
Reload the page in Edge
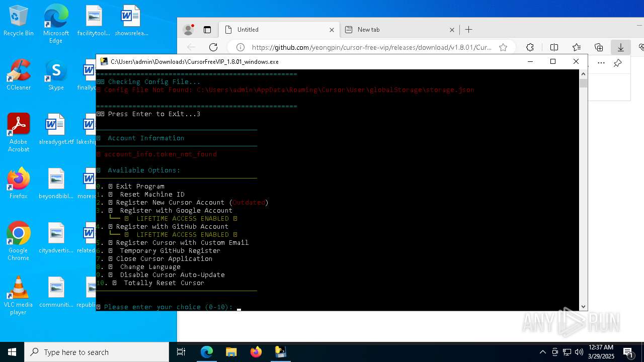click(x=213, y=47)
